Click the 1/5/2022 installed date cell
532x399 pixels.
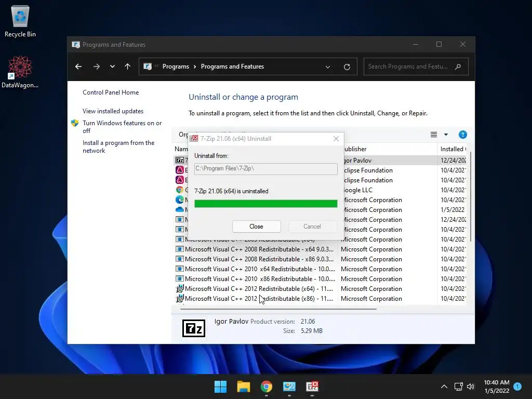(453, 210)
